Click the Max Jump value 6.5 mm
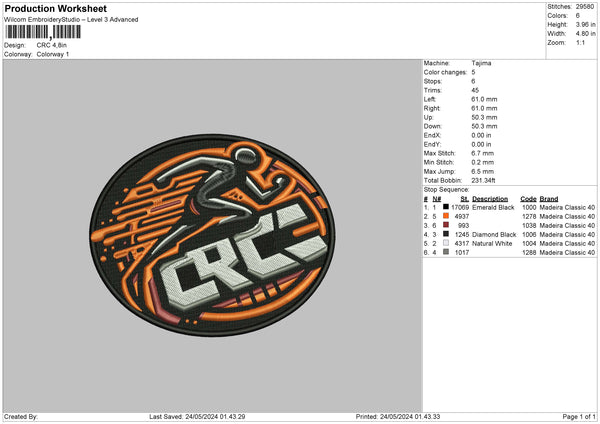This screenshot has width=600, height=424. 483,171
